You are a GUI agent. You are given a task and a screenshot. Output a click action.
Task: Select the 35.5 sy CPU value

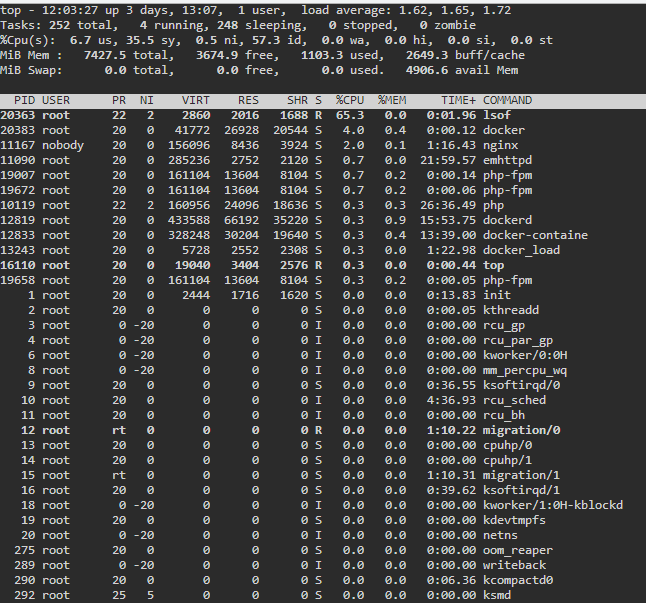pos(140,40)
